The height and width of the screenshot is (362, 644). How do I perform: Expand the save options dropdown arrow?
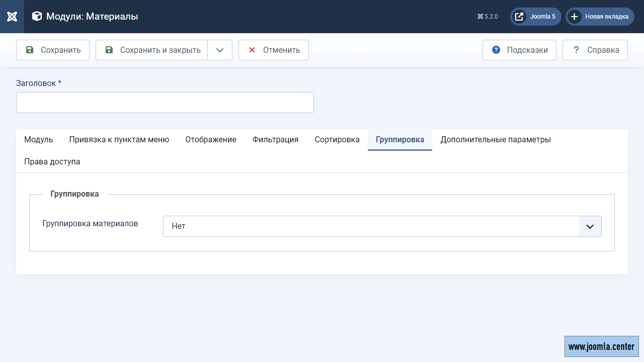(220, 50)
